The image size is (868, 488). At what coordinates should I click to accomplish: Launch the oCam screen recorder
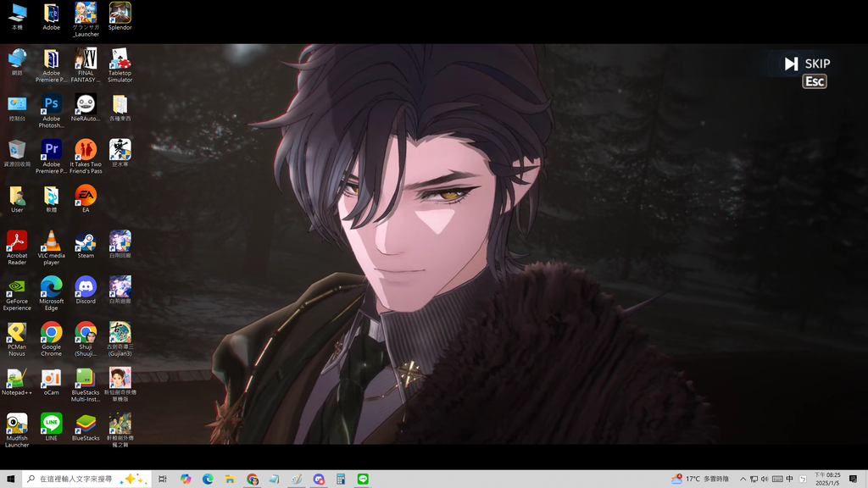tap(52, 382)
